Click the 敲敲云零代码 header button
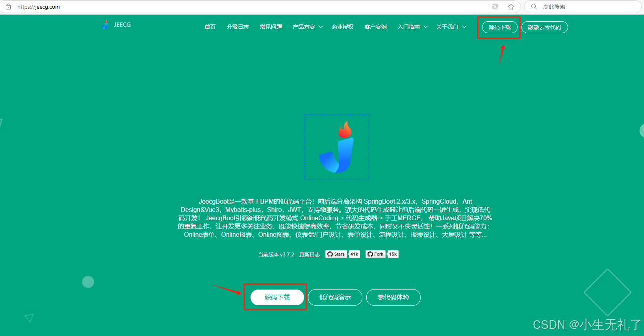 coord(544,27)
